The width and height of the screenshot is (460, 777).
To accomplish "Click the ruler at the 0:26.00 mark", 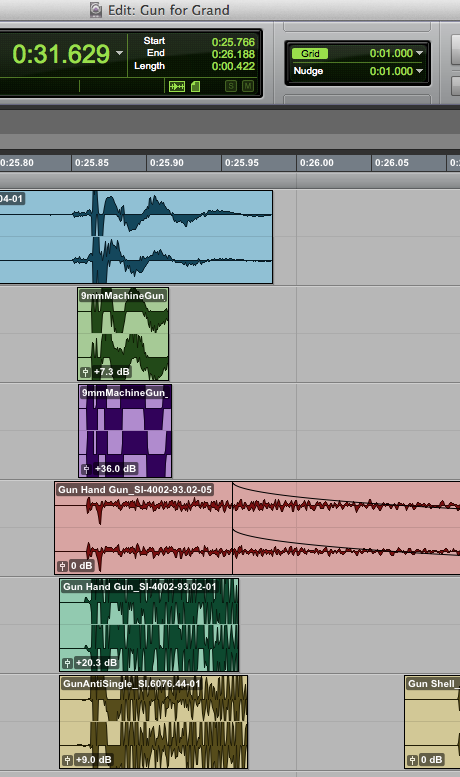I will tap(317, 163).
